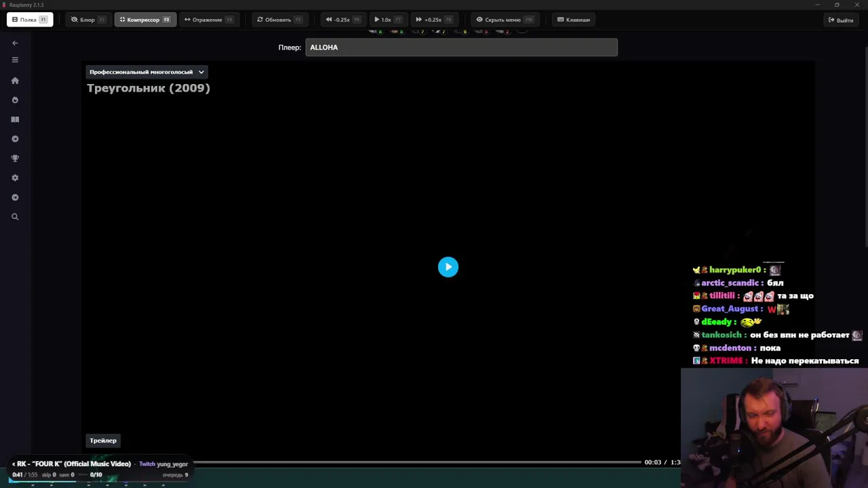This screenshot has height=488, width=868.
Task: Toggle the Блюр blur effect button
Action: [x=89, y=20]
